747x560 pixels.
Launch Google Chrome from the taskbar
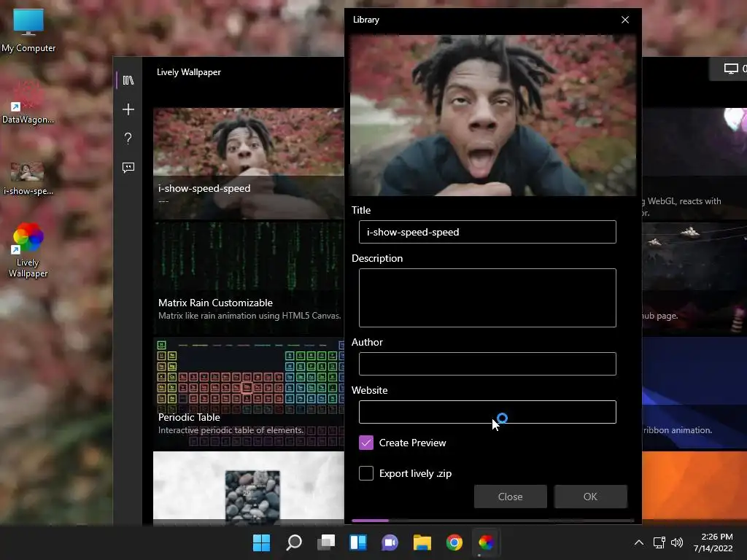click(454, 542)
